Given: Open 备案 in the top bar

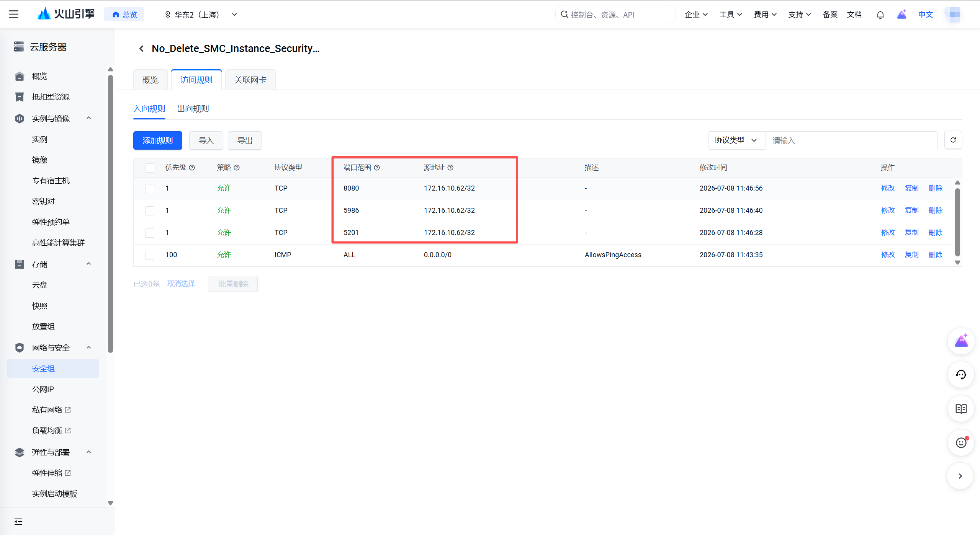Looking at the screenshot, I should point(830,15).
